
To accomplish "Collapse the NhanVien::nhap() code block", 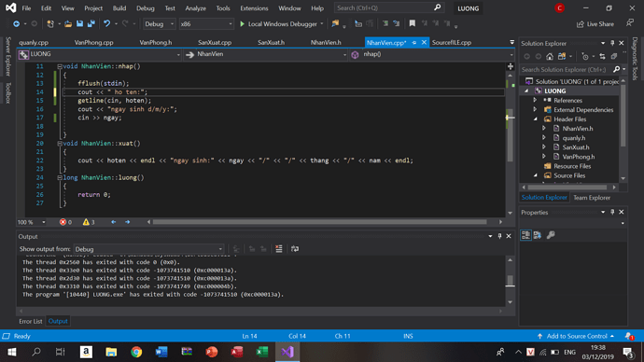I will click(60, 66).
